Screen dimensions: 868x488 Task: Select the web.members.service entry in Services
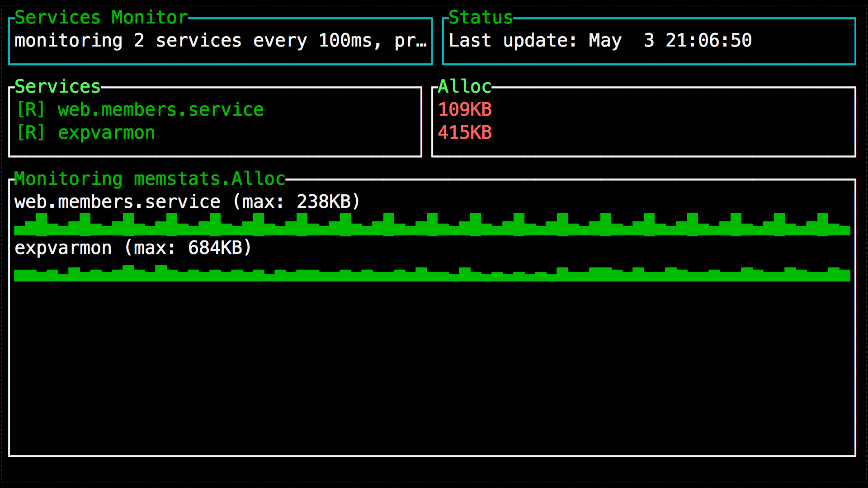tap(160, 110)
